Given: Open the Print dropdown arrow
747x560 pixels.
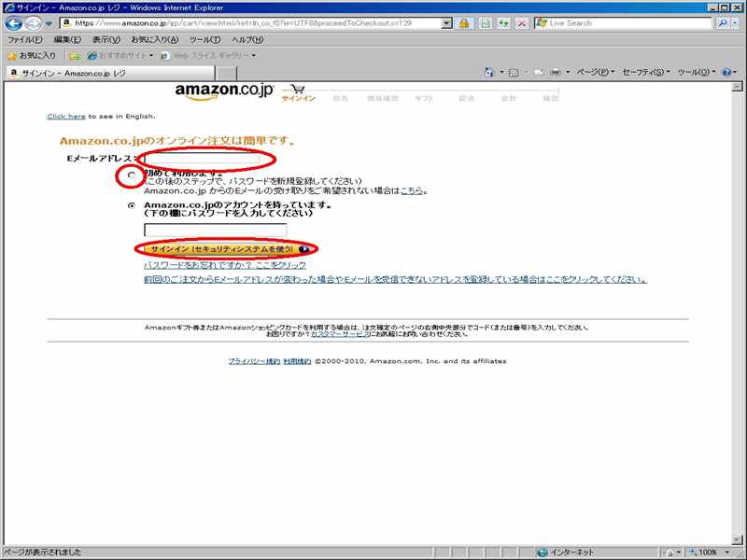Looking at the screenshot, I should click(568, 73).
